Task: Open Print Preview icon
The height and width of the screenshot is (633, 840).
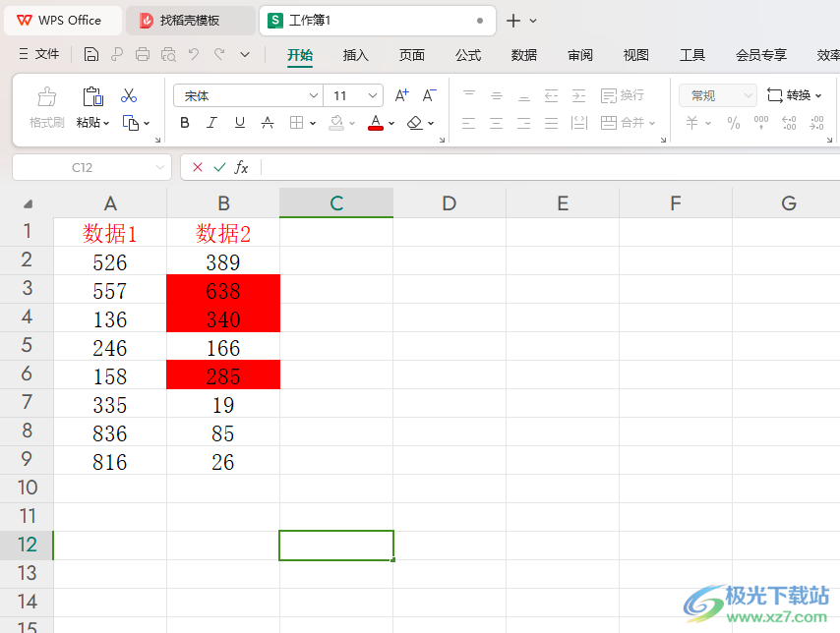Action: (x=168, y=54)
